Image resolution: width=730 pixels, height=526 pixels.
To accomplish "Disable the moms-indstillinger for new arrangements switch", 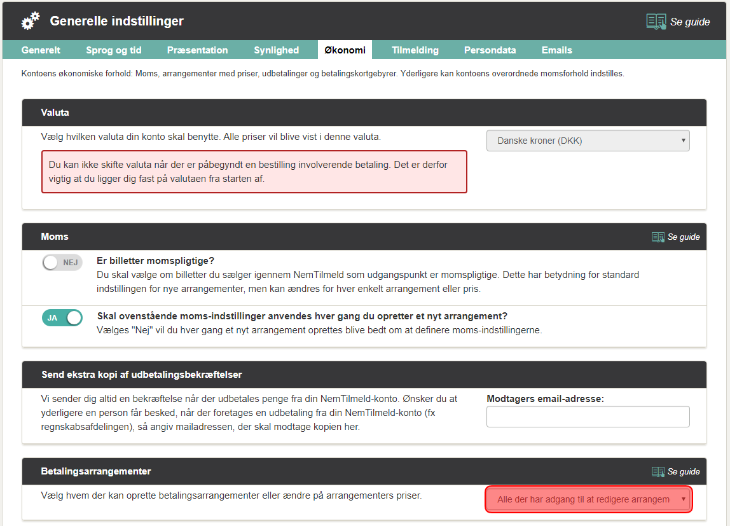I will point(62,318).
